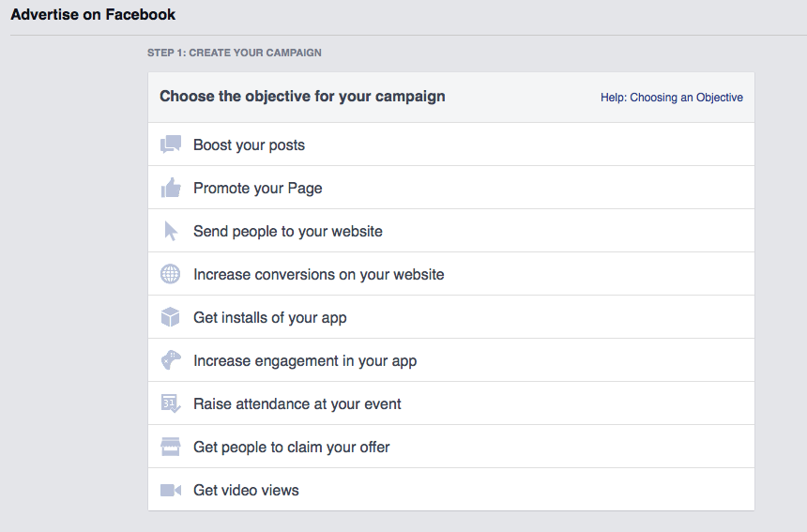Click the speech bubbles Boost posts icon
The width and height of the screenshot is (807, 532).
click(x=171, y=144)
